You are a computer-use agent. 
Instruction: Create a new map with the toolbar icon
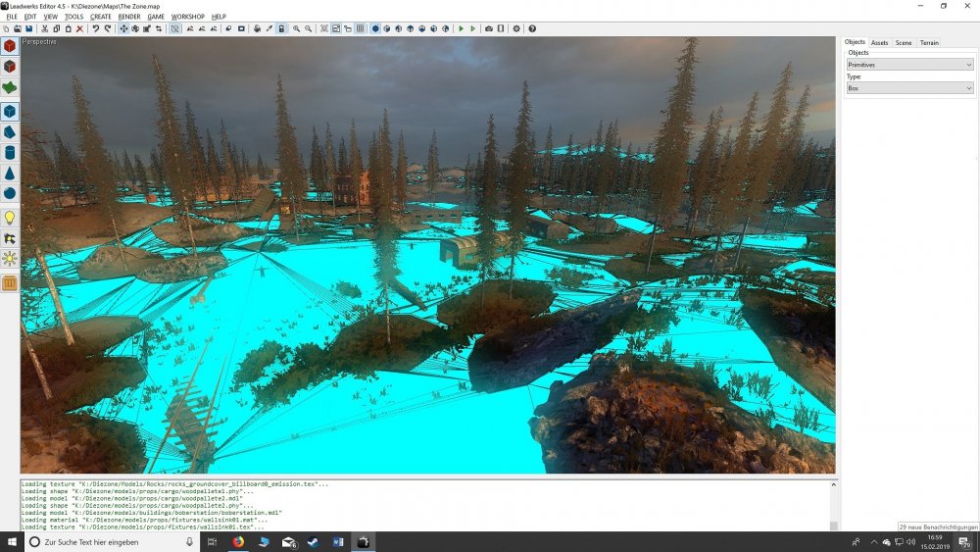point(6,28)
